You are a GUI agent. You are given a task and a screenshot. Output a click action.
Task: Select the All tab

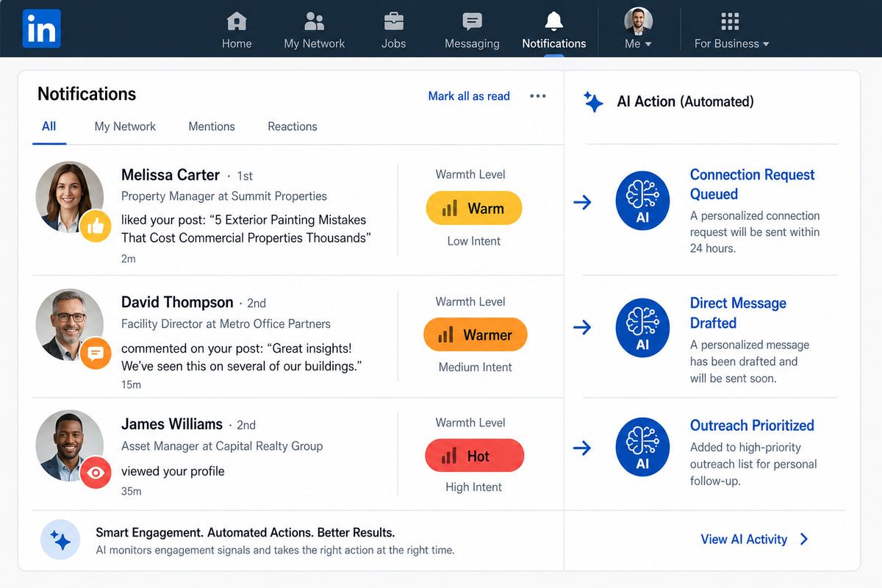[49, 126]
